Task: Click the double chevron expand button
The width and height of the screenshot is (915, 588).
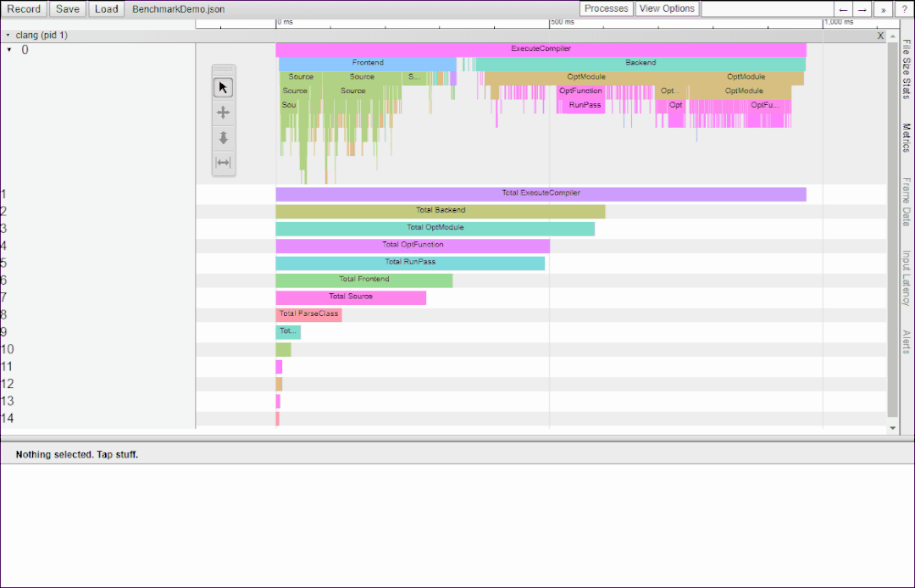Action: [884, 9]
